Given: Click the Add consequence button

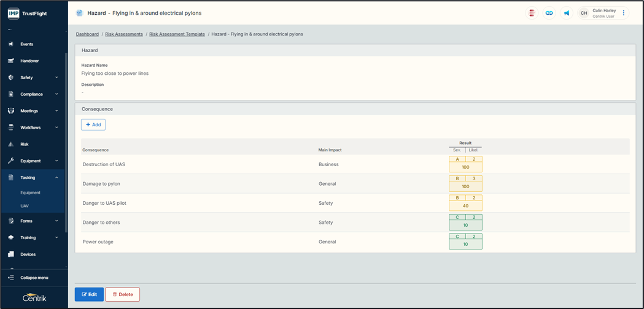Looking at the screenshot, I should pyautogui.click(x=93, y=124).
